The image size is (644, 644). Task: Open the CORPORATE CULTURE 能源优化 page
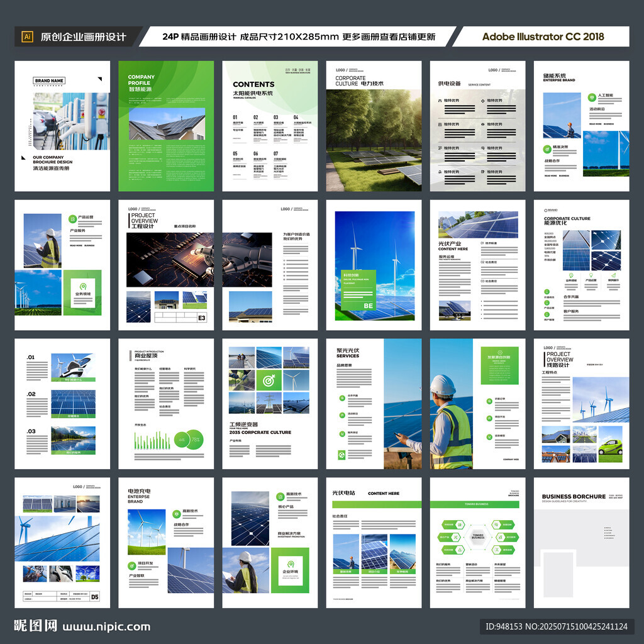582,265
